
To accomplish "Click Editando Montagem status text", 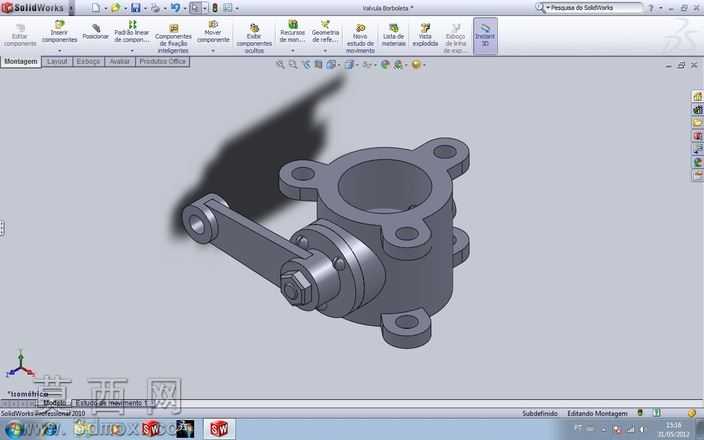I will pyautogui.click(x=597, y=413).
